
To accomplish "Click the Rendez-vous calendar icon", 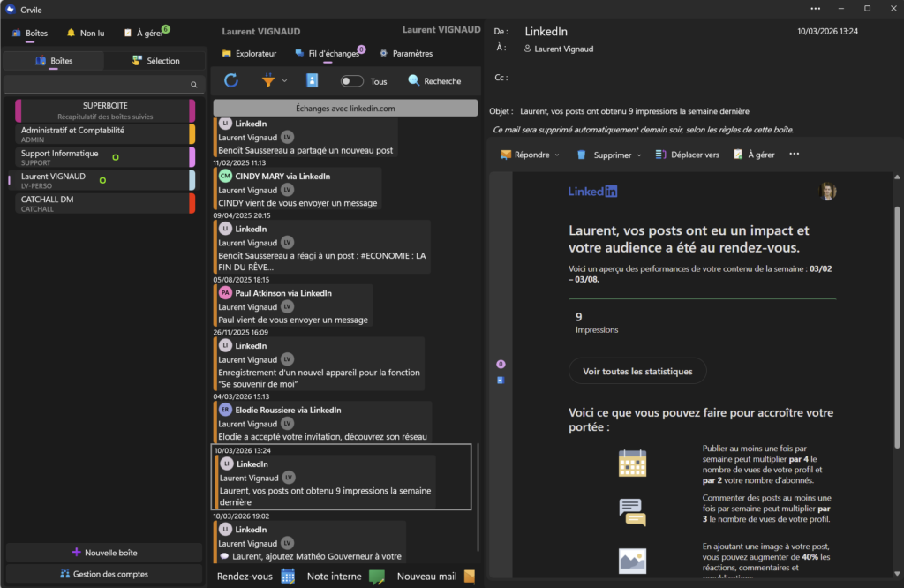I will coord(287,577).
